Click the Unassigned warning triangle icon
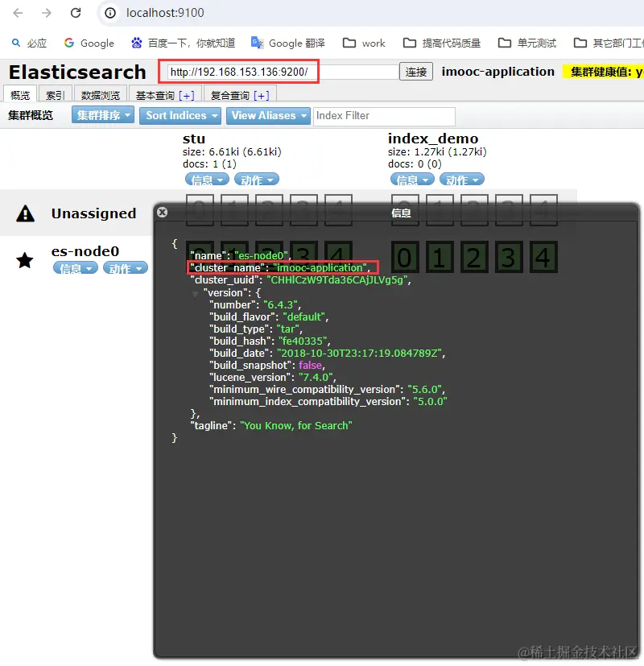This screenshot has width=644, height=666. pos(25,213)
